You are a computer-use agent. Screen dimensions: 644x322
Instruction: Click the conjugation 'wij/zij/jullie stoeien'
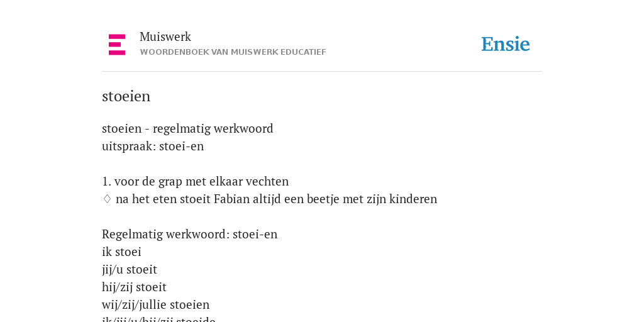(156, 305)
